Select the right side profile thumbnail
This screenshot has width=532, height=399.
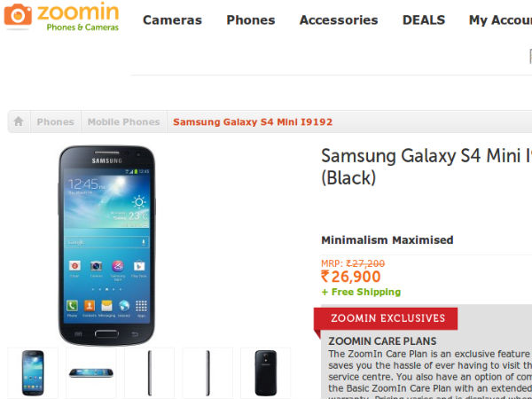(207, 373)
